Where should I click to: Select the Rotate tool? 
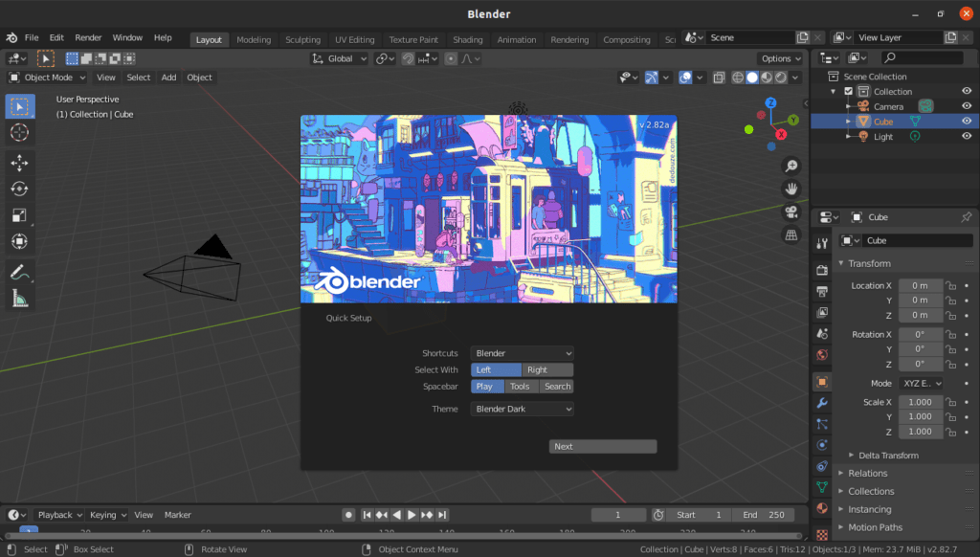click(19, 189)
